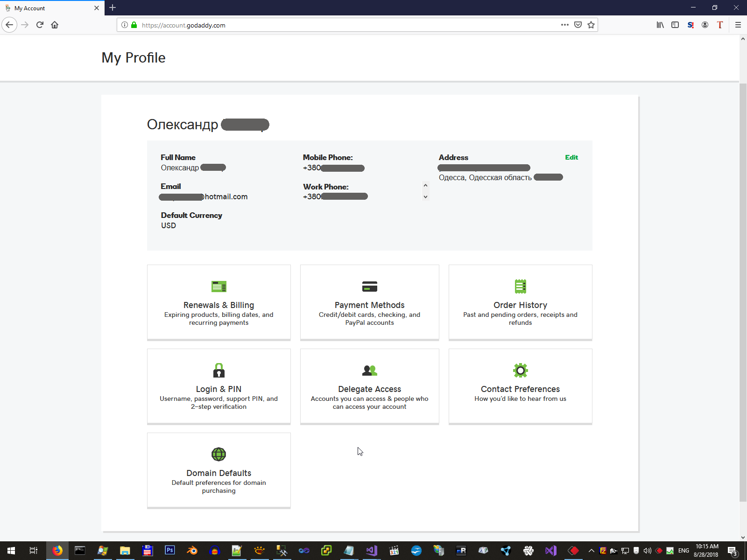Open the Renewals & Billing card
747x560 pixels.
pos(219,302)
